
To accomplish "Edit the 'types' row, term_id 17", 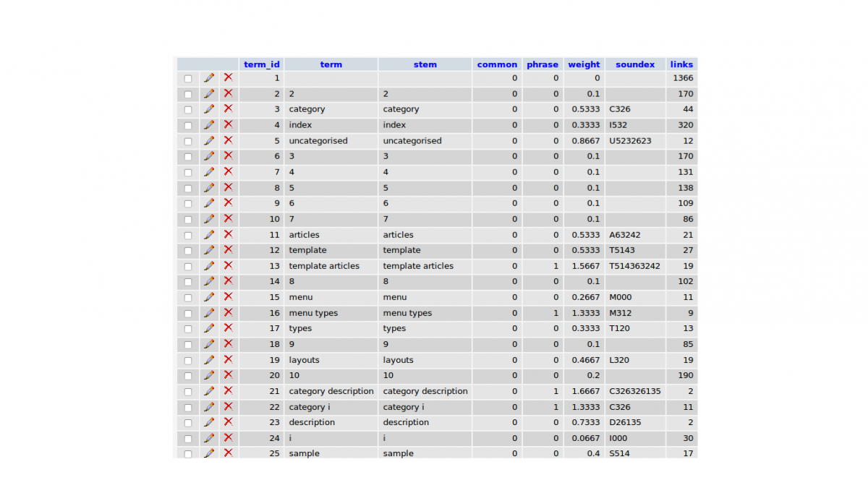I will point(209,328).
